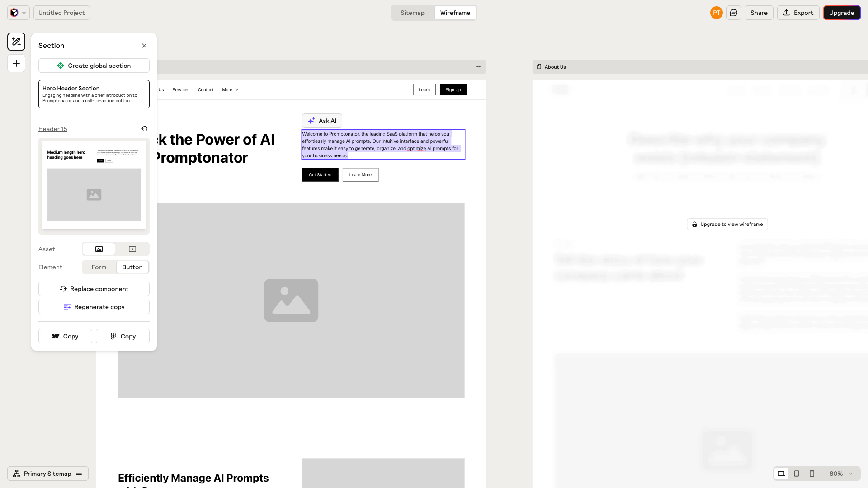Click Create global section
This screenshot has height=488, width=868.
pos(94,66)
